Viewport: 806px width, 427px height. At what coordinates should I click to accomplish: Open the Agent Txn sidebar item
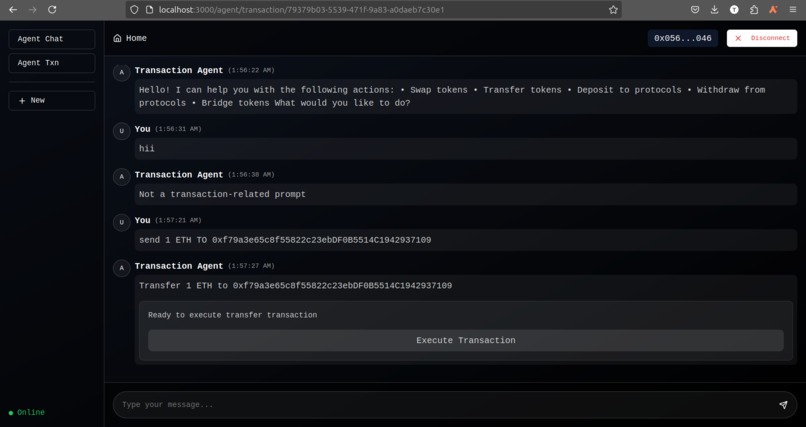point(52,63)
